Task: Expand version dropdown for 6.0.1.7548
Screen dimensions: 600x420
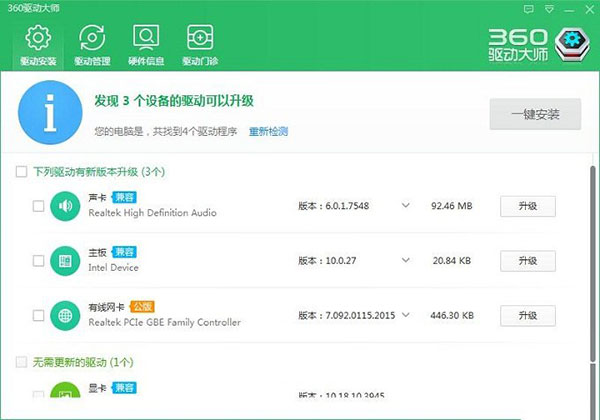Action: tap(406, 206)
